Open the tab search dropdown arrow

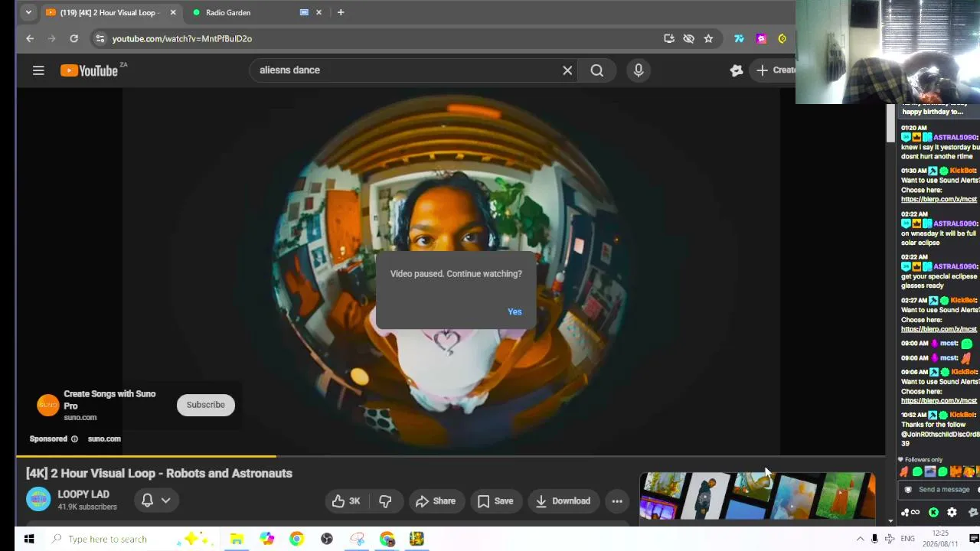(28, 12)
